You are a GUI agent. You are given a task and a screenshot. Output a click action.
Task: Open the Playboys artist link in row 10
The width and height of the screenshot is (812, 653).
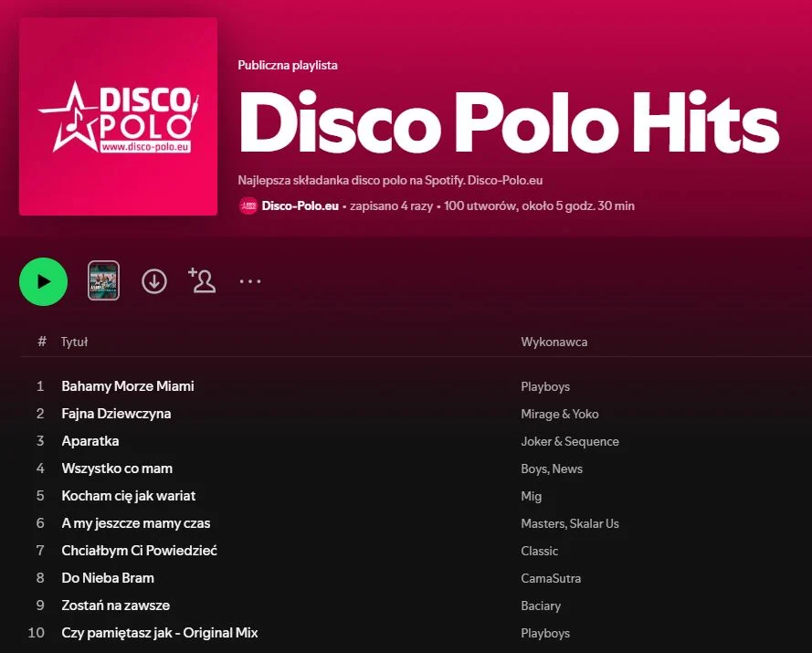545,633
